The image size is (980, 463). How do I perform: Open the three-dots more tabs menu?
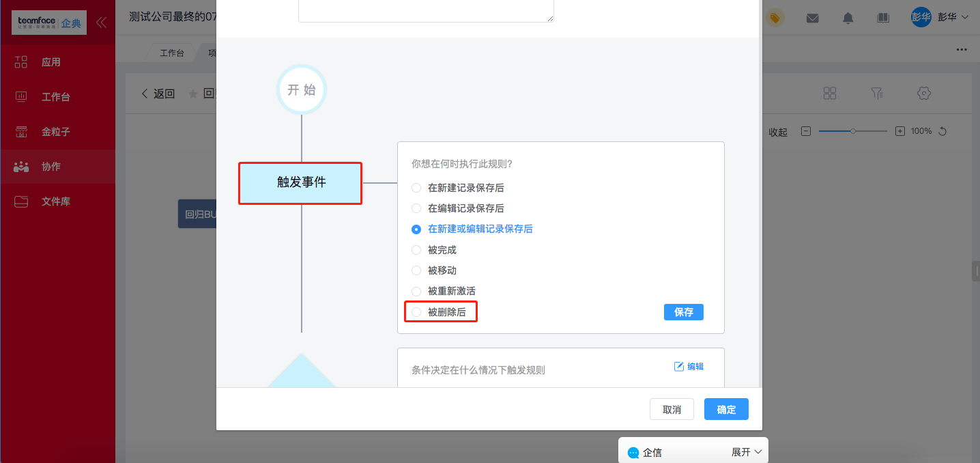[x=962, y=50]
